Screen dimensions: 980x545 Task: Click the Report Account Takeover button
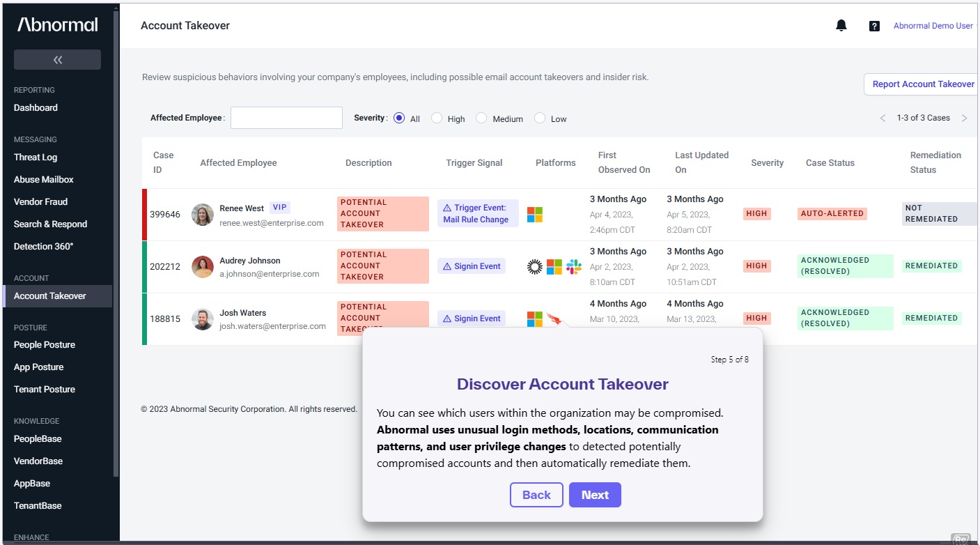923,84
